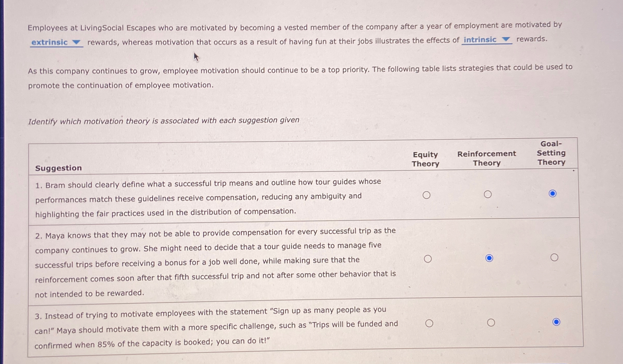The height and width of the screenshot is (364, 623).
Task: Open the intrinsic rewards dropdown
Action: [487, 40]
